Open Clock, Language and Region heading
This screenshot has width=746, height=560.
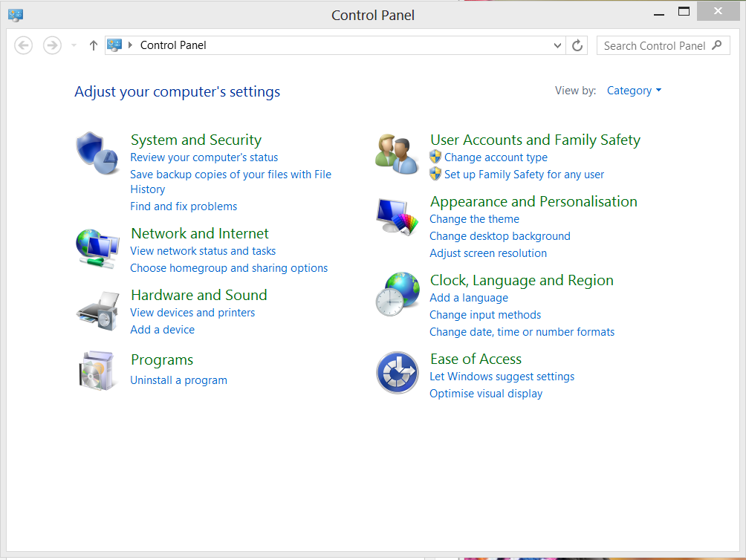(522, 281)
